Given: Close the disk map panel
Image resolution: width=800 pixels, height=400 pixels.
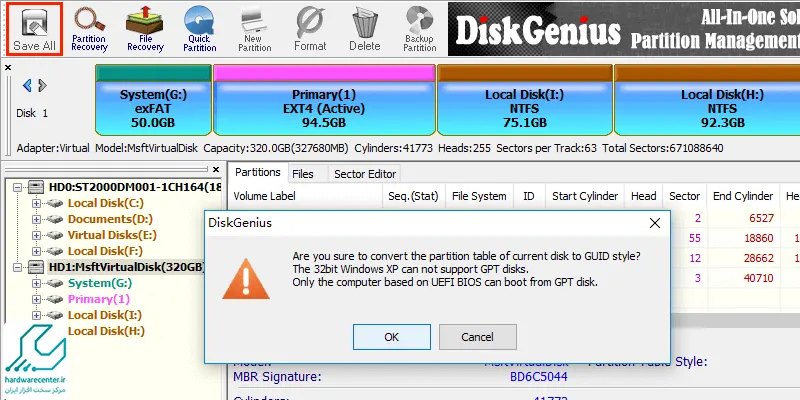Looking at the screenshot, I should point(8,67).
